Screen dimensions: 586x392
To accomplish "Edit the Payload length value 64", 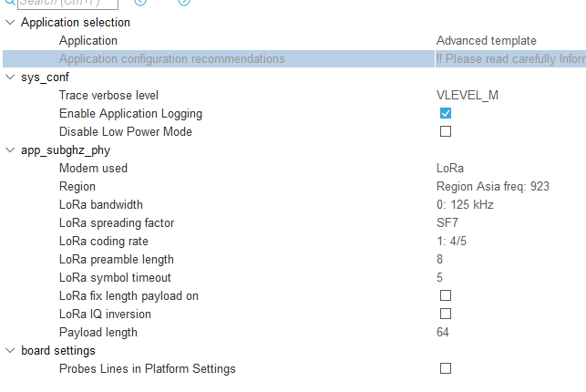I will click(443, 332).
